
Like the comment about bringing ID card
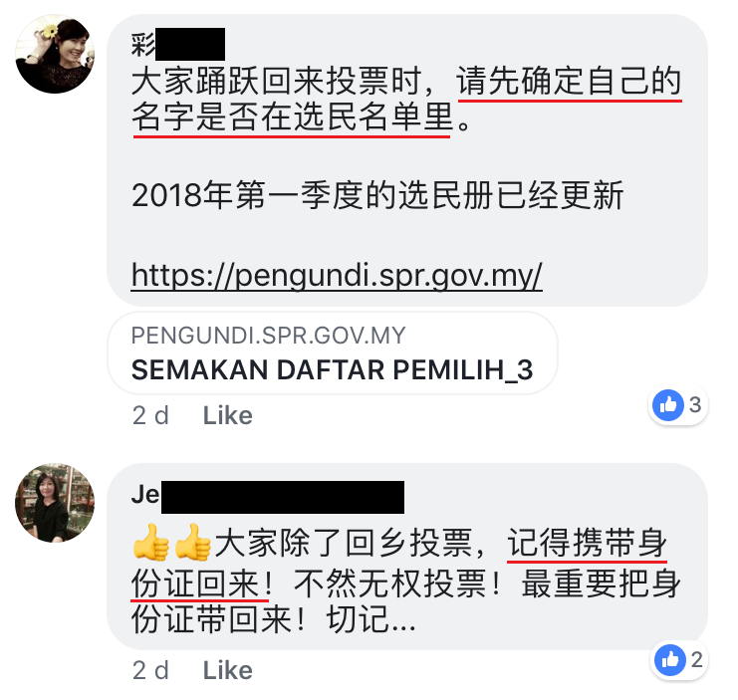(x=227, y=670)
